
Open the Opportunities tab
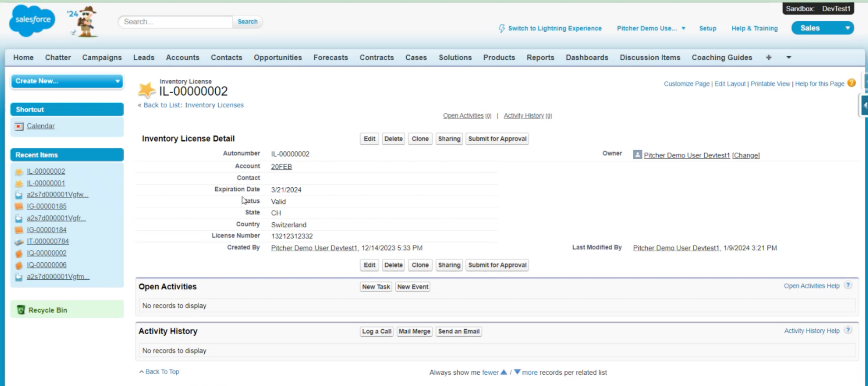(x=277, y=58)
